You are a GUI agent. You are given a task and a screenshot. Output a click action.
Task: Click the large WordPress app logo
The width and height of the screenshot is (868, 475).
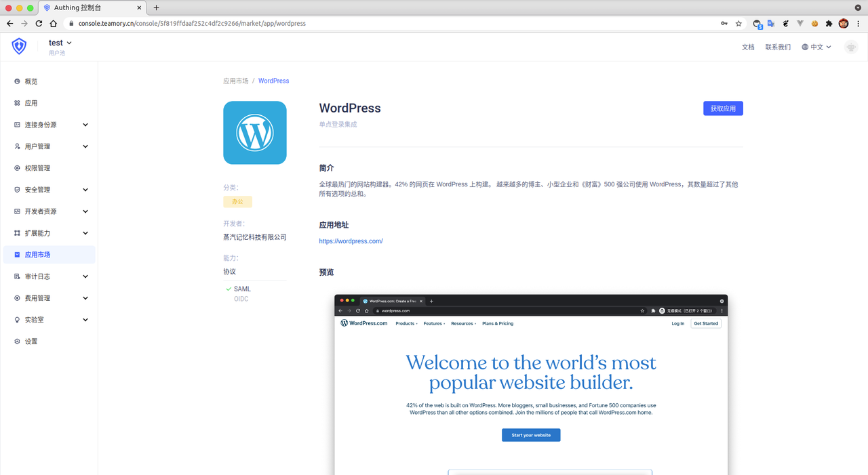(255, 133)
